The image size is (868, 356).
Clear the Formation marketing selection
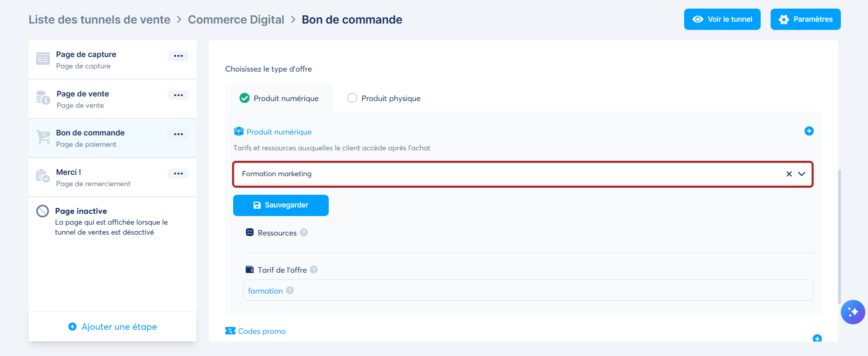(789, 174)
